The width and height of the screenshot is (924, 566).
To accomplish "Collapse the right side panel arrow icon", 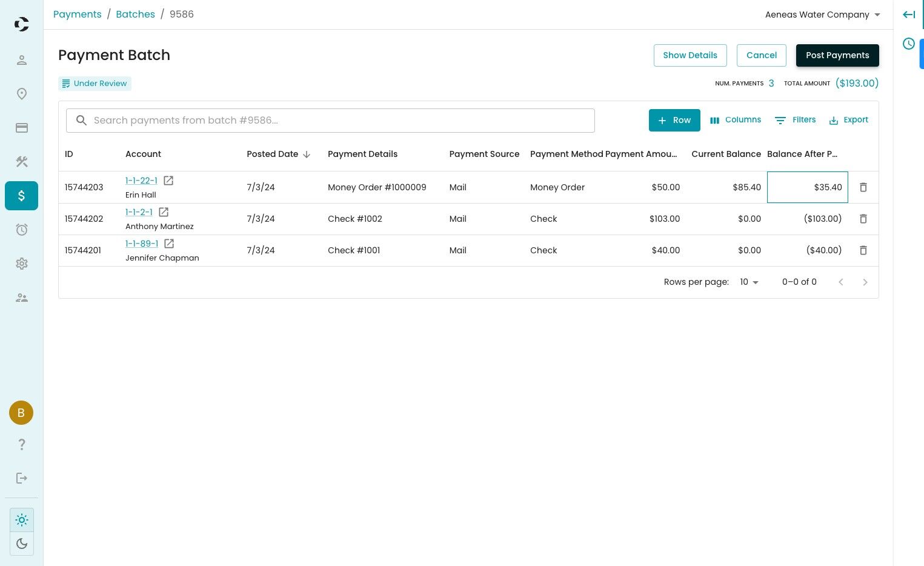I will coord(909,15).
